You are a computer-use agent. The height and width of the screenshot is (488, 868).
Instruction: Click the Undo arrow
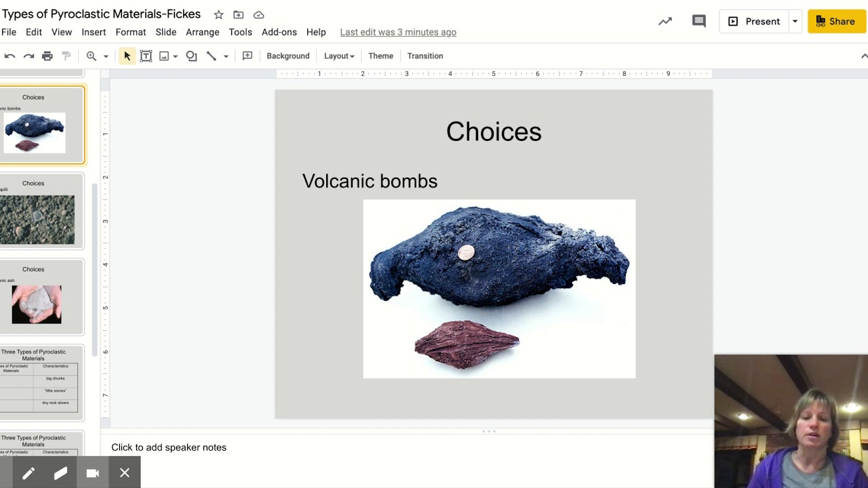(9, 56)
